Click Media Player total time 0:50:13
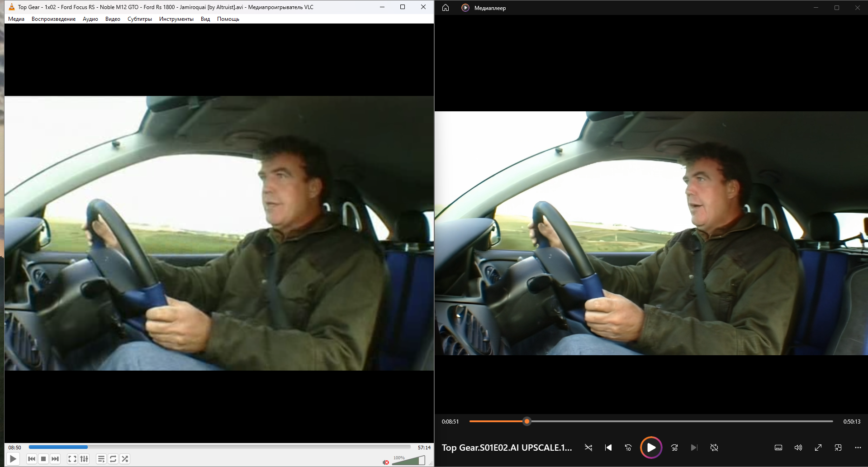Screen dimensions: 868x467 click(x=852, y=421)
